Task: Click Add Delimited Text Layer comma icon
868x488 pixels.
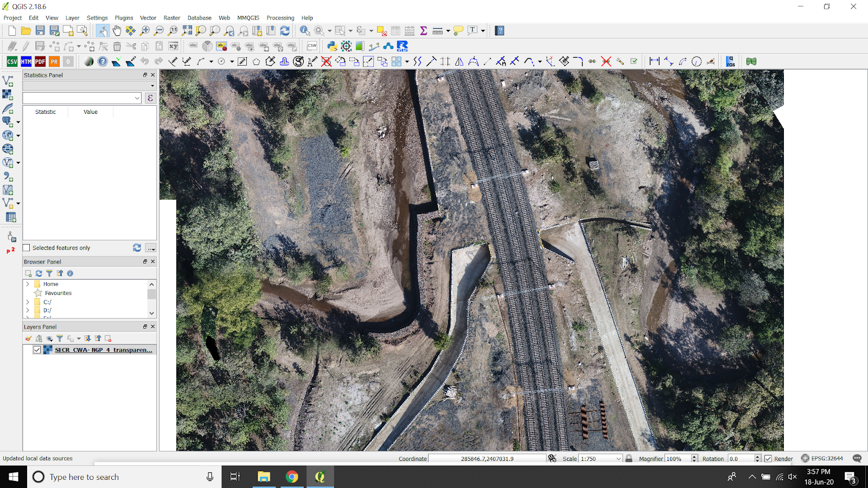Action: point(8,176)
